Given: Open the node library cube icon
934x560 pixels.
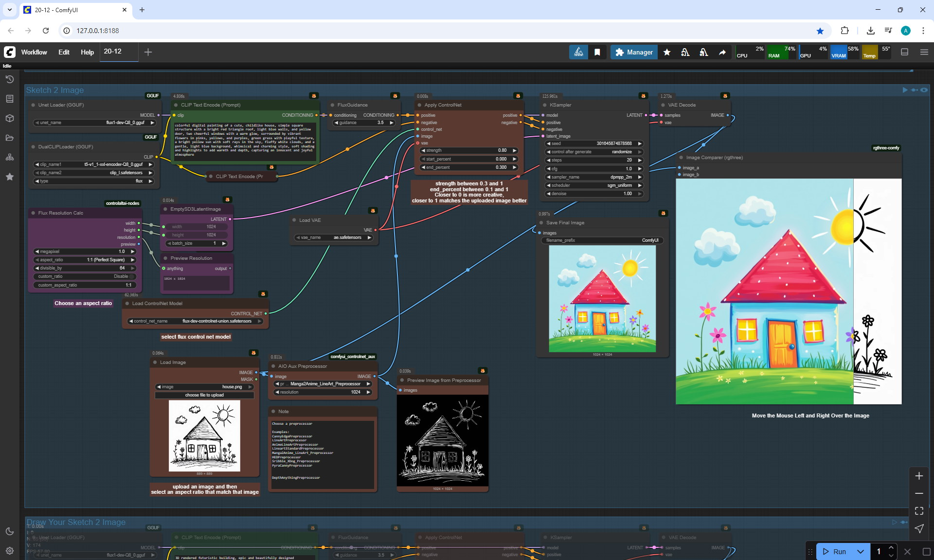Looking at the screenshot, I should [9, 118].
